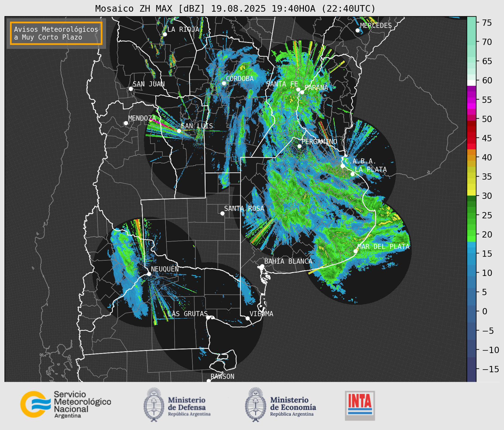Click the Ministerio de Defensa emblem

coord(154,405)
